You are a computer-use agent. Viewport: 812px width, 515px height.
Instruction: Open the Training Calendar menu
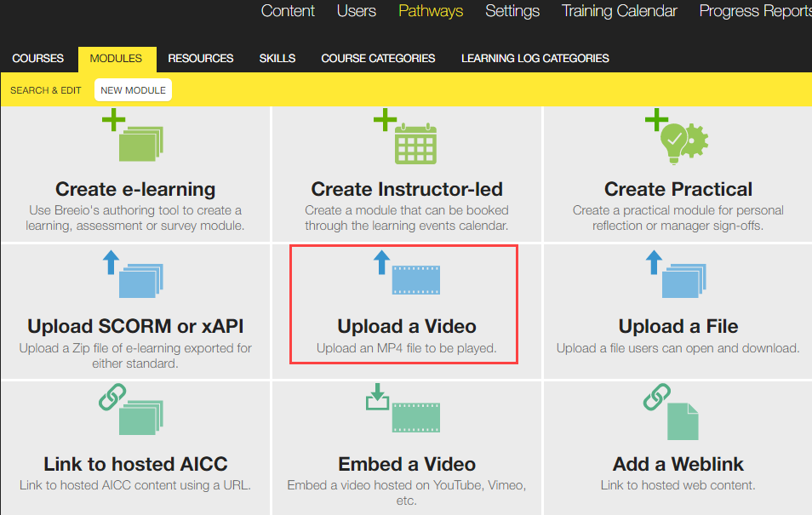click(620, 11)
